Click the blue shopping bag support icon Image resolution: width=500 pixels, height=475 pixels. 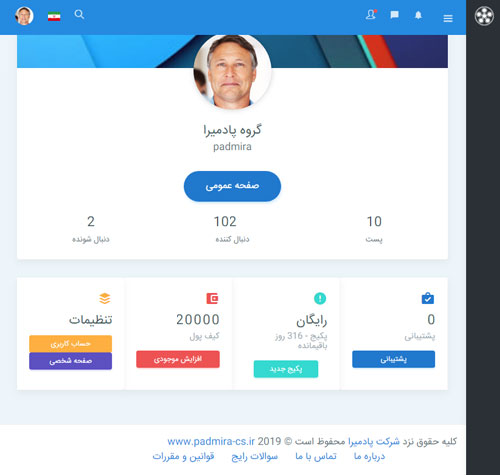[428, 298]
